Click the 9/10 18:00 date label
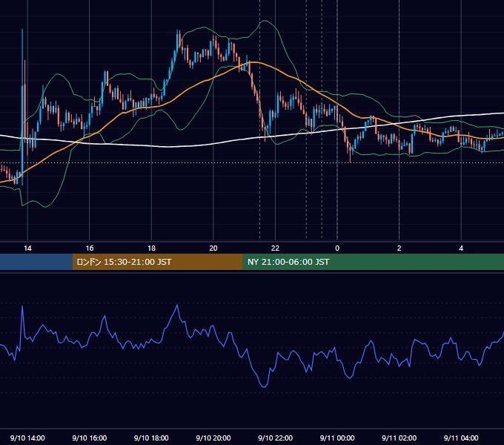The image size is (504, 445). (x=151, y=438)
